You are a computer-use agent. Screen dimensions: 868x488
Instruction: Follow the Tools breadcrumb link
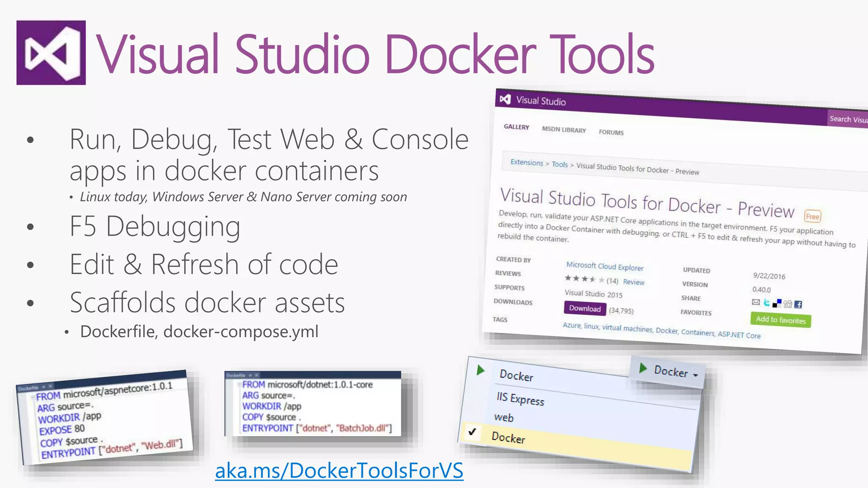(559, 164)
